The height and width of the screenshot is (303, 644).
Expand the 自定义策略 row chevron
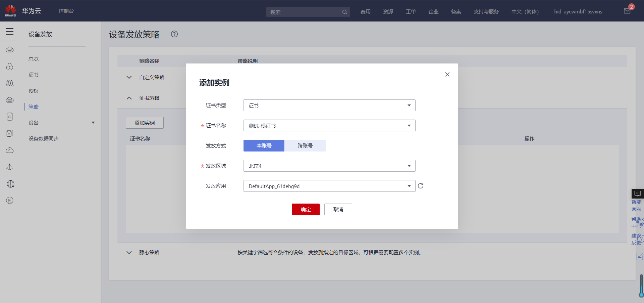click(129, 77)
